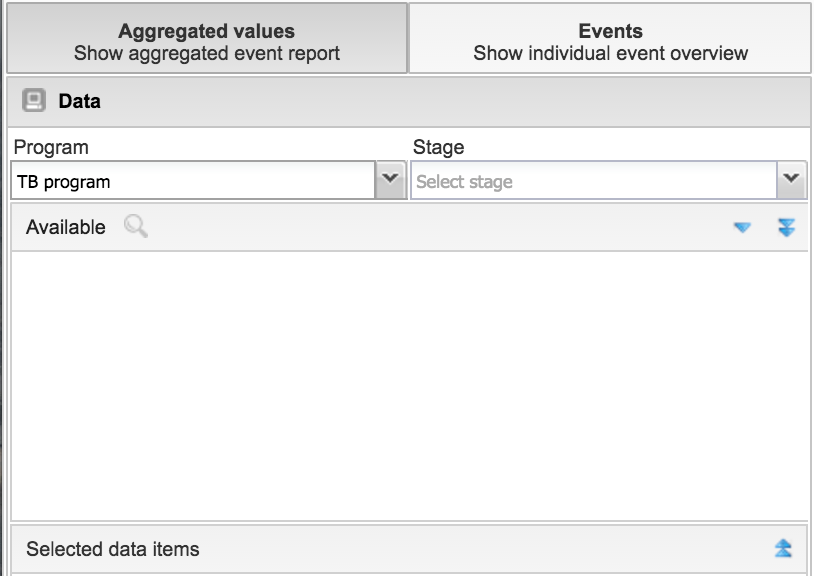This screenshot has height=576, width=814.
Task: Click the Data heading text
Action: tap(80, 101)
